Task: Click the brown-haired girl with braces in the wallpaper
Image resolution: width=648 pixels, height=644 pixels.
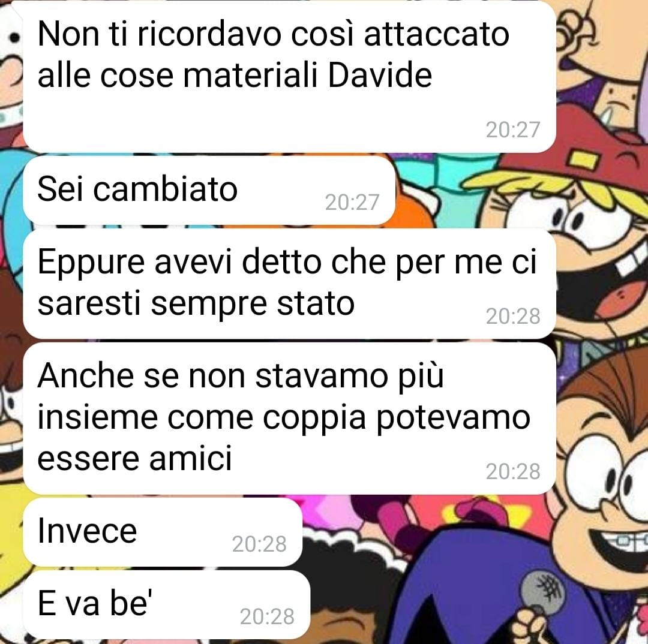Action: [604, 475]
